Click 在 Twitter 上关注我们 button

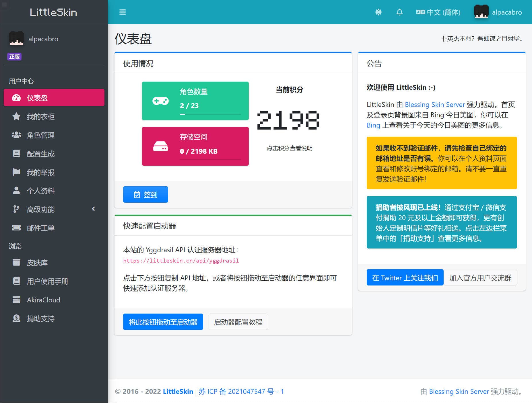[405, 277]
